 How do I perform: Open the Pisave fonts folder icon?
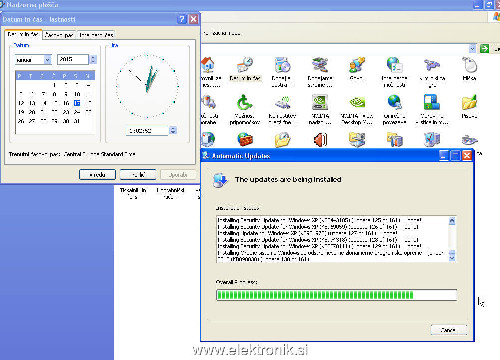pos(469,102)
